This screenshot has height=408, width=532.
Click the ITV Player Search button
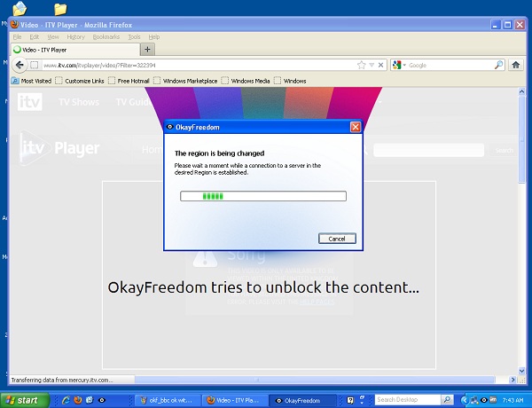click(504, 150)
